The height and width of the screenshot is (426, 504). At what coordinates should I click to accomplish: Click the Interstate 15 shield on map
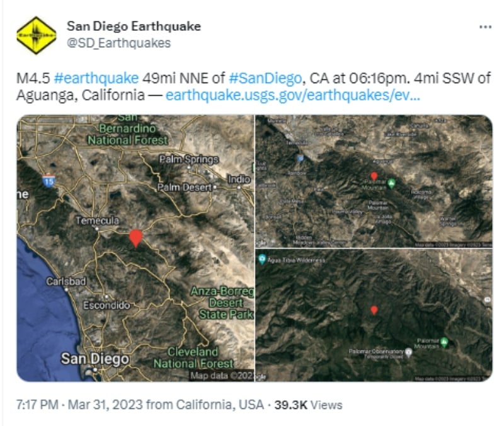pos(49,180)
